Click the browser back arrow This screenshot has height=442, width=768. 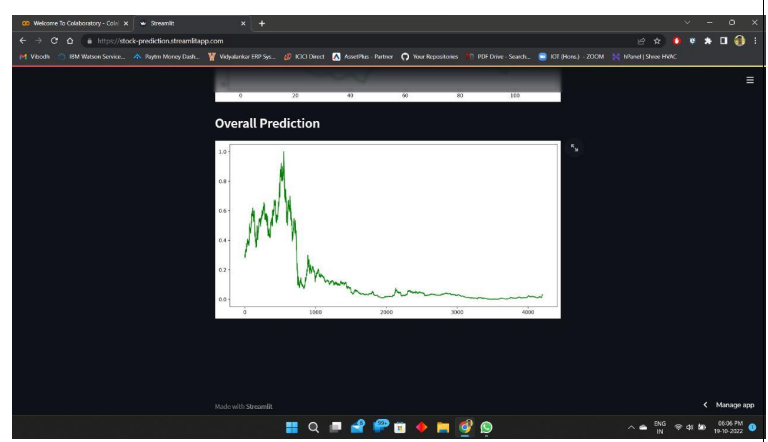(23, 41)
